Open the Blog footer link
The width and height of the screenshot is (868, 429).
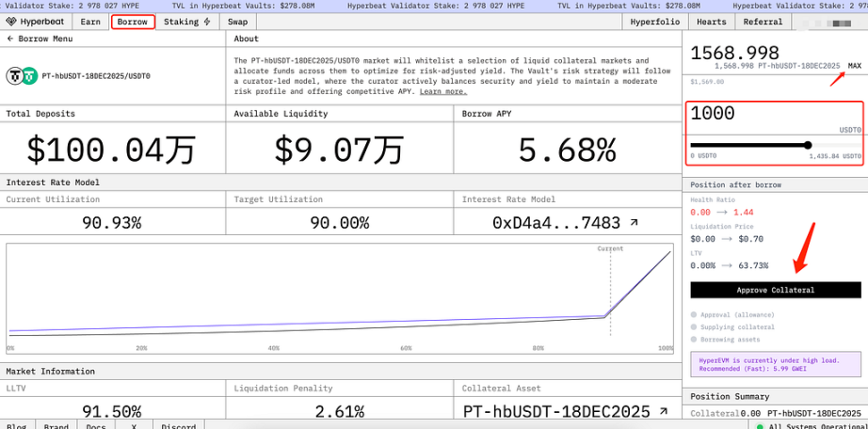(17, 425)
